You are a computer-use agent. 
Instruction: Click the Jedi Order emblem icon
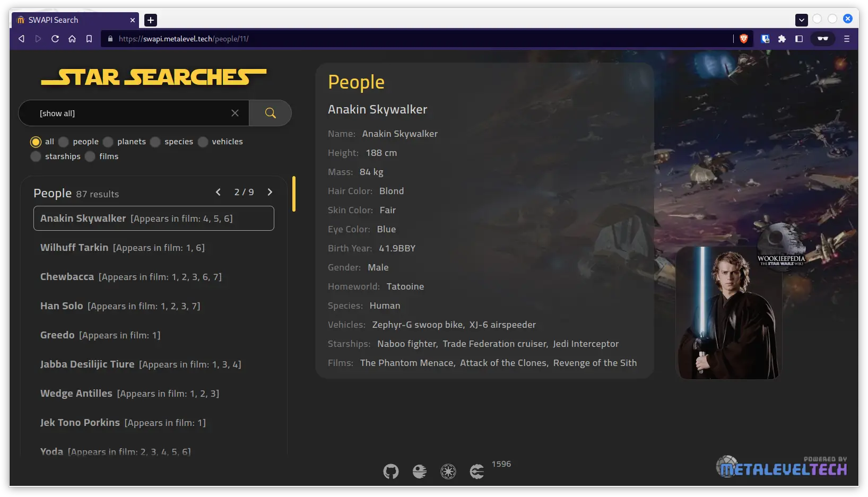[477, 471]
